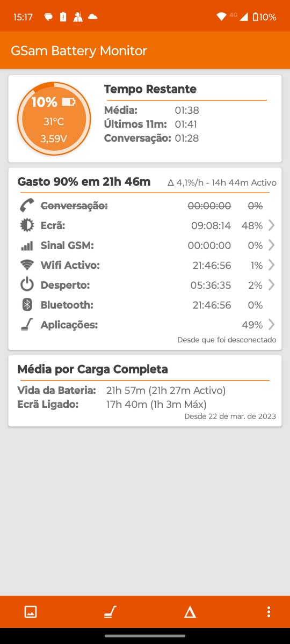The width and height of the screenshot is (290, 644).
Task: Tap the Wifi icon beside Wifi Activo
Action: [27, 265]
